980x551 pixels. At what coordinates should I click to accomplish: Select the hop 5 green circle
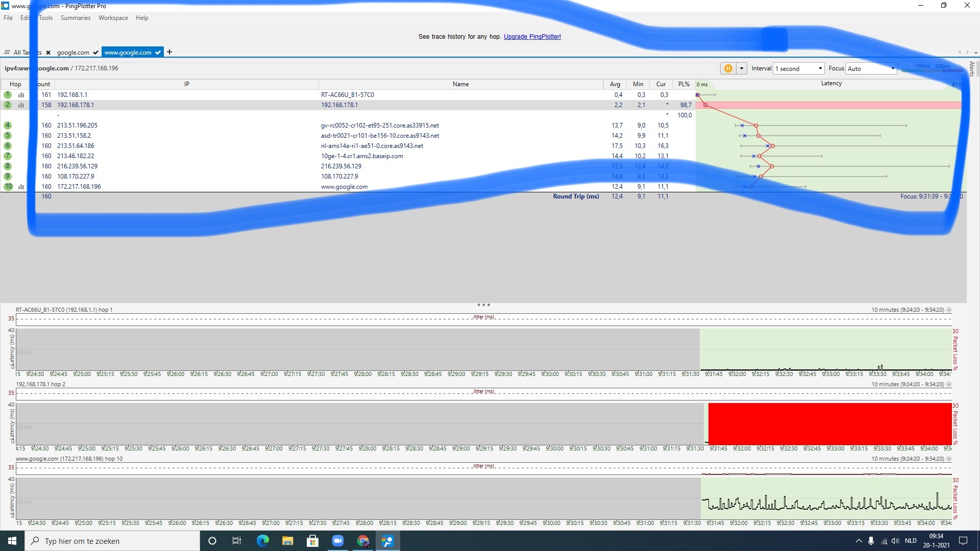pos(8,136)
